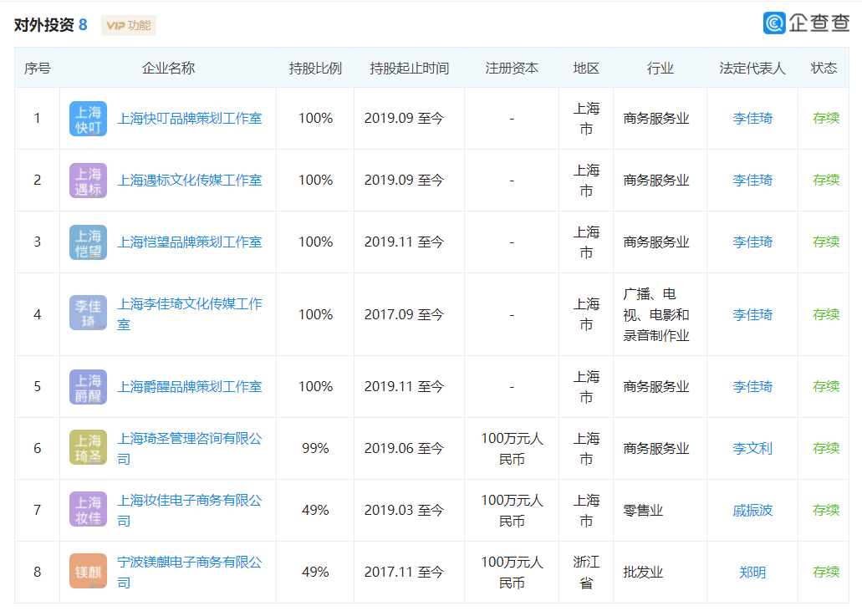
Task: Click the 99% shareholding cell
Action: point(315,448)
